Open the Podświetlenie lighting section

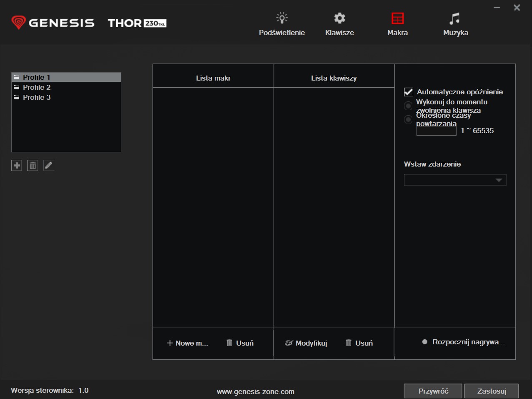[x=282, y=24]
